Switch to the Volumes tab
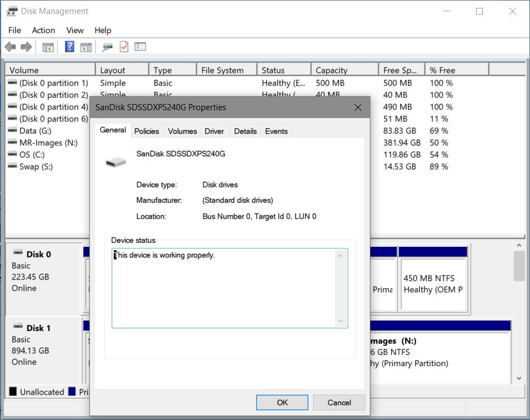The image size is (530, 420). (182, 131)
